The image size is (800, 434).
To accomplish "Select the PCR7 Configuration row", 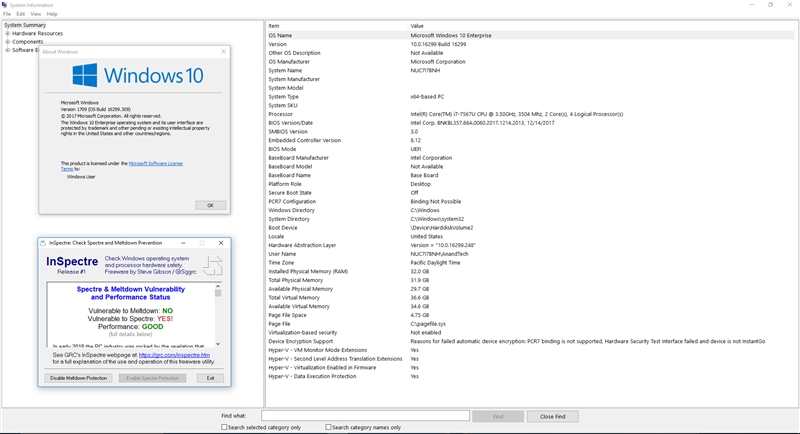I will coord(531,201).
